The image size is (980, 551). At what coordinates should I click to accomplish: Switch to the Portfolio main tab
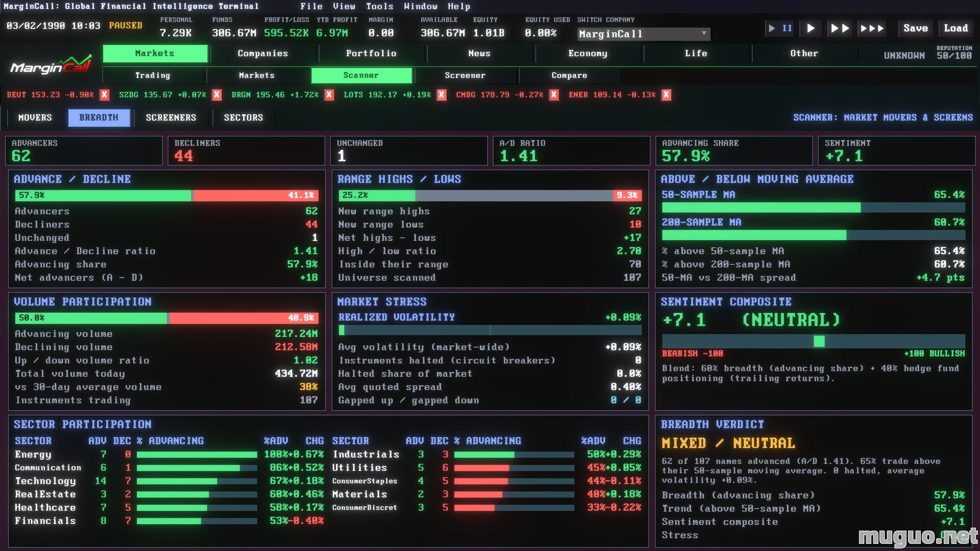point(371,53)
